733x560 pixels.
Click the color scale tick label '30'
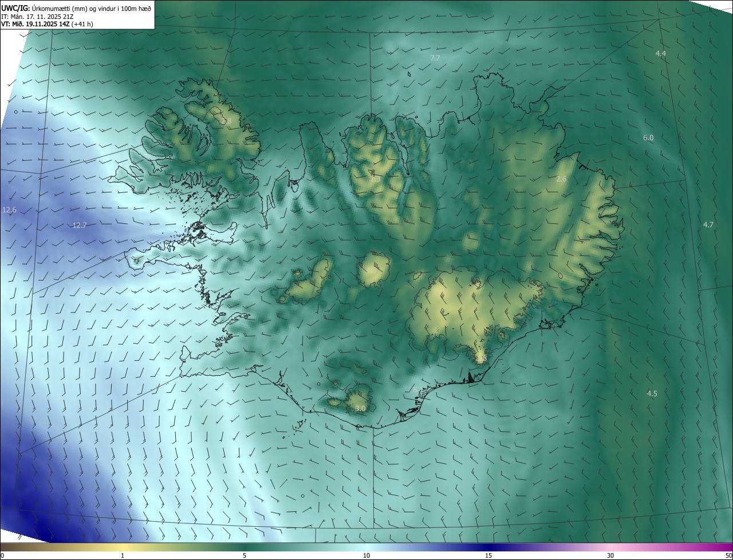pyautogui.click(x=610, y=555)
